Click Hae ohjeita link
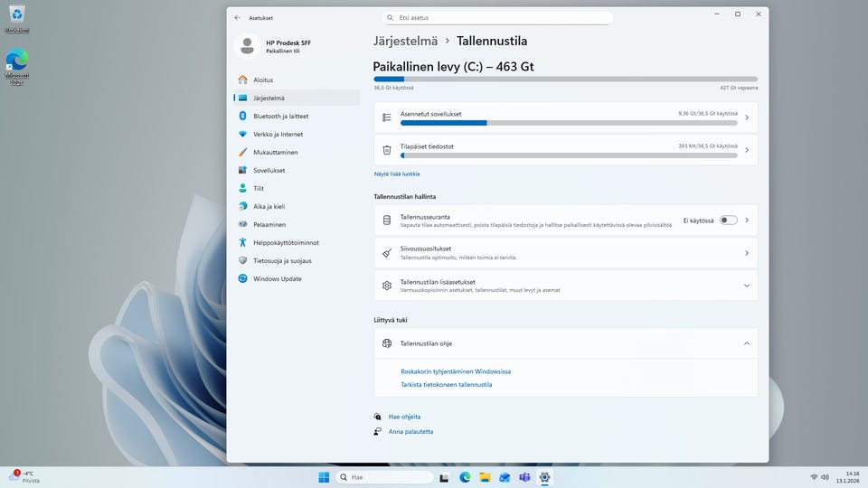Image resolution: width=868 pixels, height=488 pixels. (404, 417)
